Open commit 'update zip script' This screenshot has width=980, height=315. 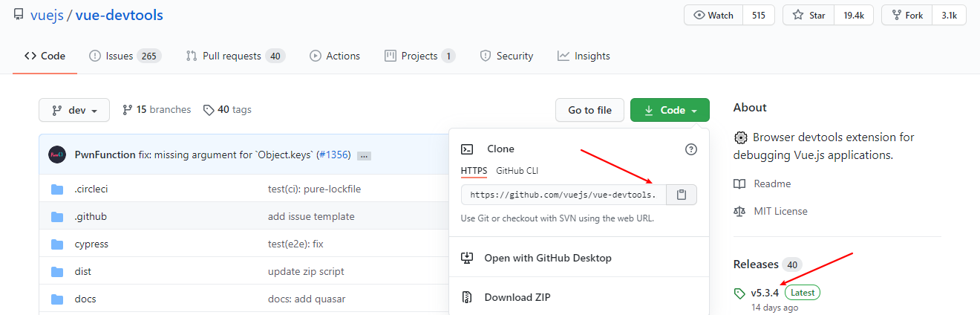tap(306, 272)
